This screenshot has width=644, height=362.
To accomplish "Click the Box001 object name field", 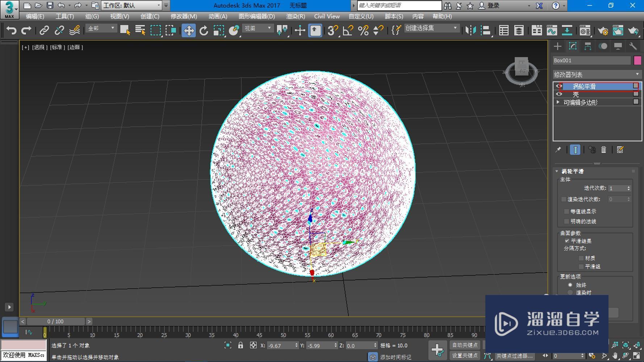I will point(592,60).
